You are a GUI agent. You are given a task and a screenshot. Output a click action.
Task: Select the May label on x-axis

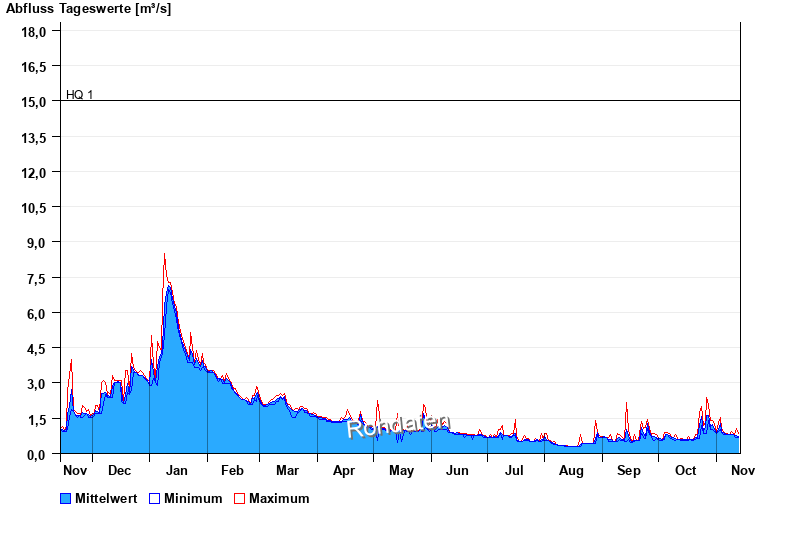[401, 470]
